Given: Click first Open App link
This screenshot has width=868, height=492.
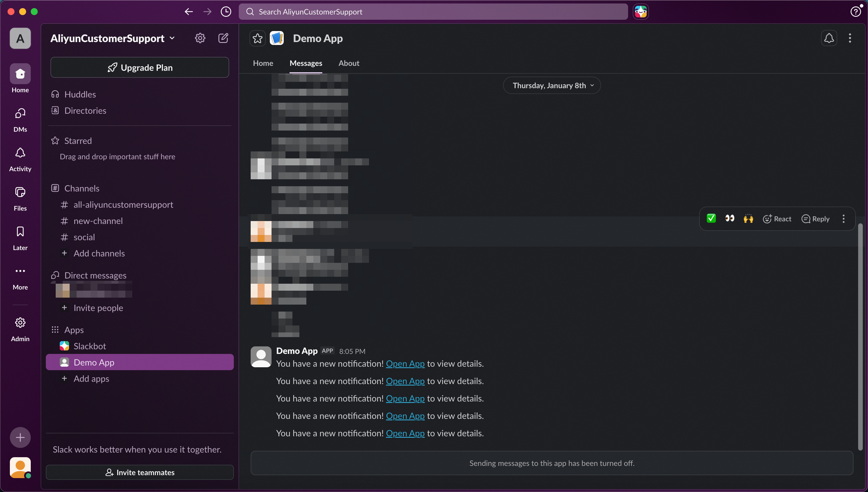Looking at the screenshot, I should [x=405, y=363].
